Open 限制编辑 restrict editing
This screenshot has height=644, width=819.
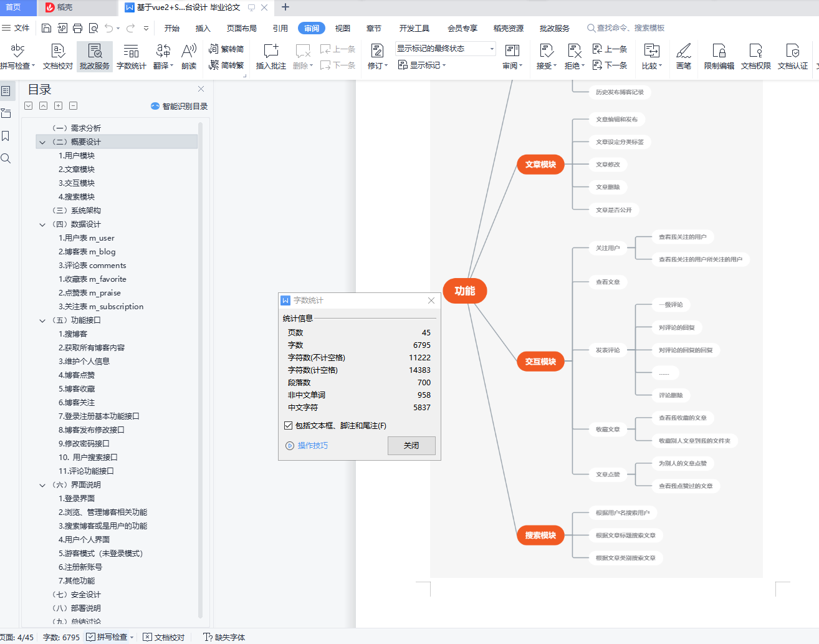(719, 56)
